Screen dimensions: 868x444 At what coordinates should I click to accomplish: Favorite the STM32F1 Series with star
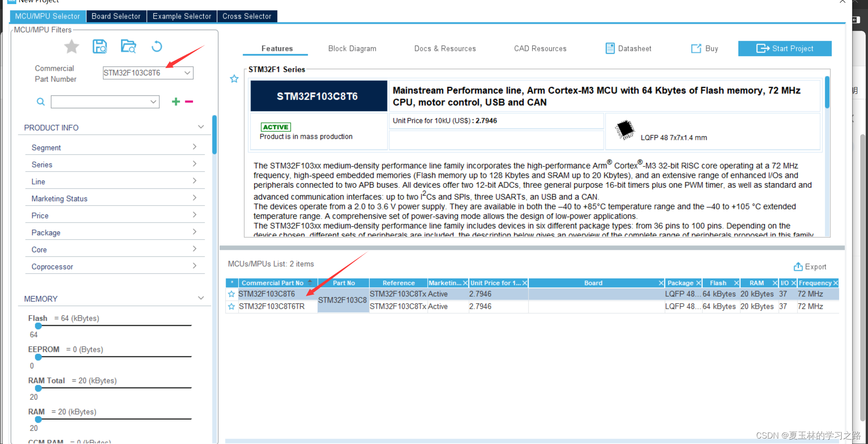point(234,79)
